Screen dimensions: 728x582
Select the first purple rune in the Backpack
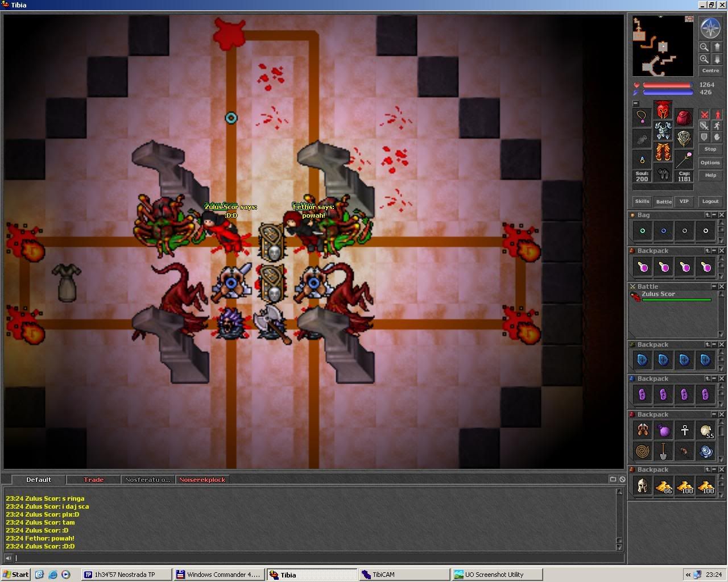[642, 394]
